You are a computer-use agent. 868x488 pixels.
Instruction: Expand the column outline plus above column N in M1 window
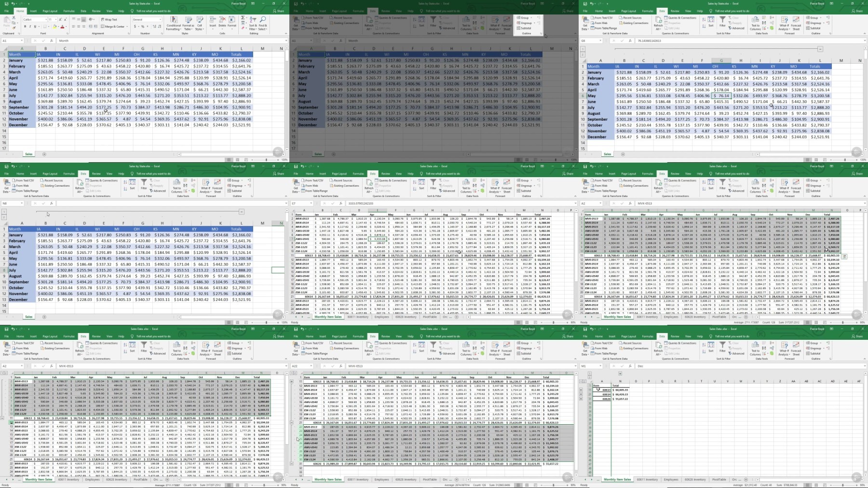click(620, 374)
